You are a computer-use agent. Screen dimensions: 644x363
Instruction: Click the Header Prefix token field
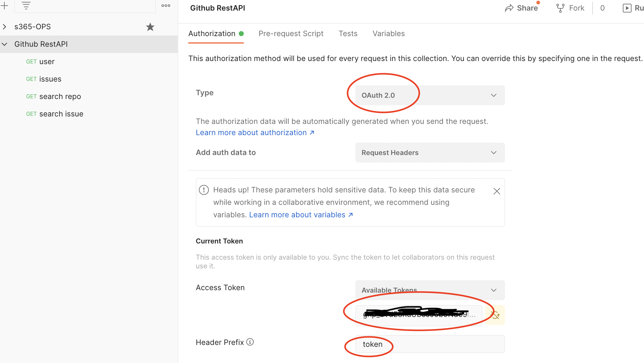430,344
